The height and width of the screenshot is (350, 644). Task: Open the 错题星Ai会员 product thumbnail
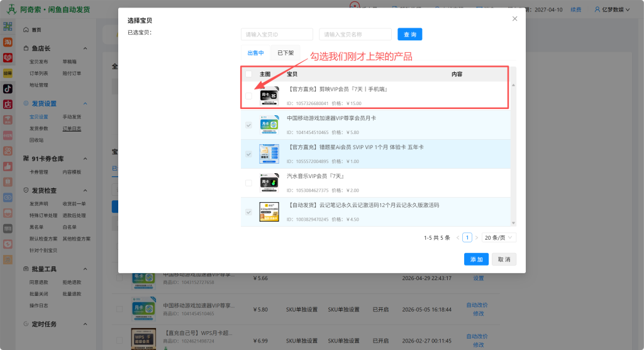269,154
